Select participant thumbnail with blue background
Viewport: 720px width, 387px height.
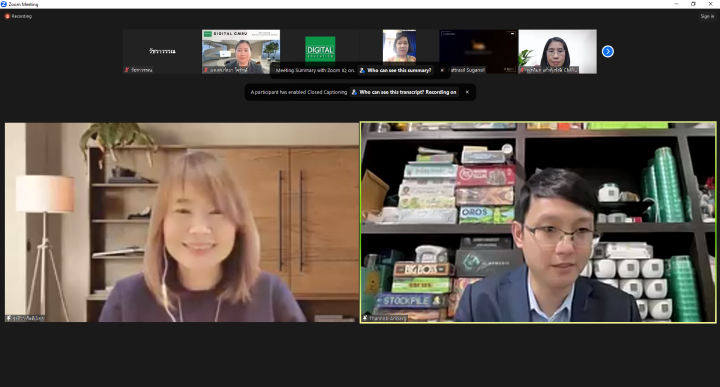pos(399,46)
